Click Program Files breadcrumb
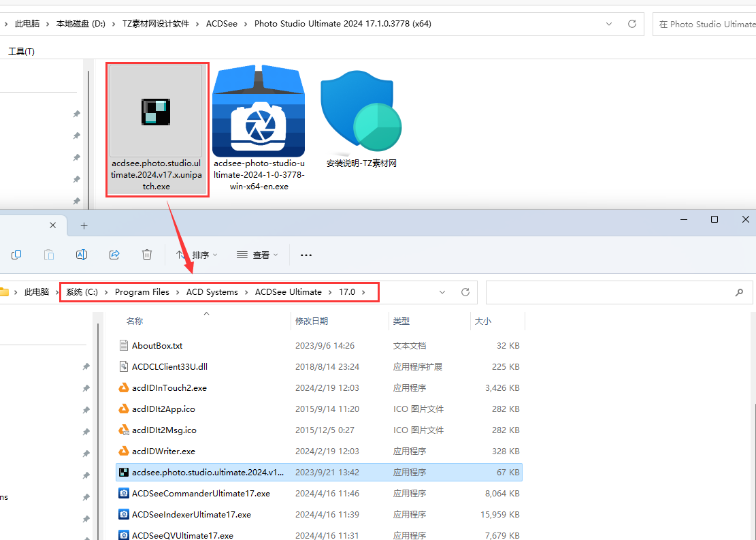 click(142, 292)
